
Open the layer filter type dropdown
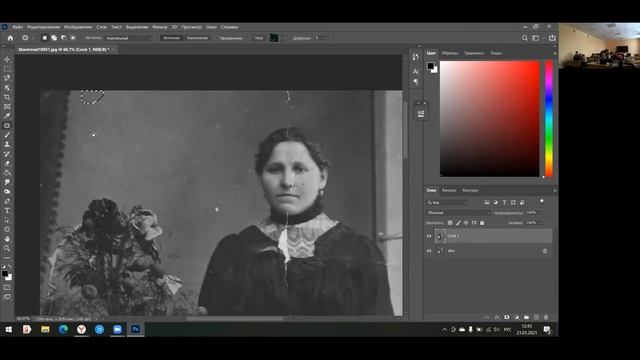coord(447,202)
